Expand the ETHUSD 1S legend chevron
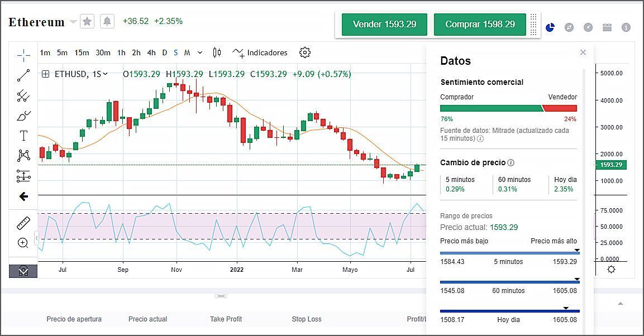 click(106, 74)
